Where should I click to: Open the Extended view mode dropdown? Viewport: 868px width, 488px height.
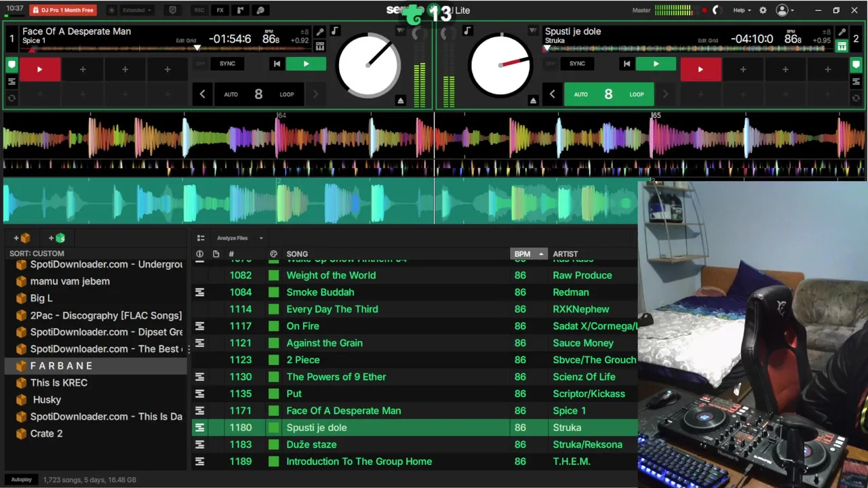(136, 10)
